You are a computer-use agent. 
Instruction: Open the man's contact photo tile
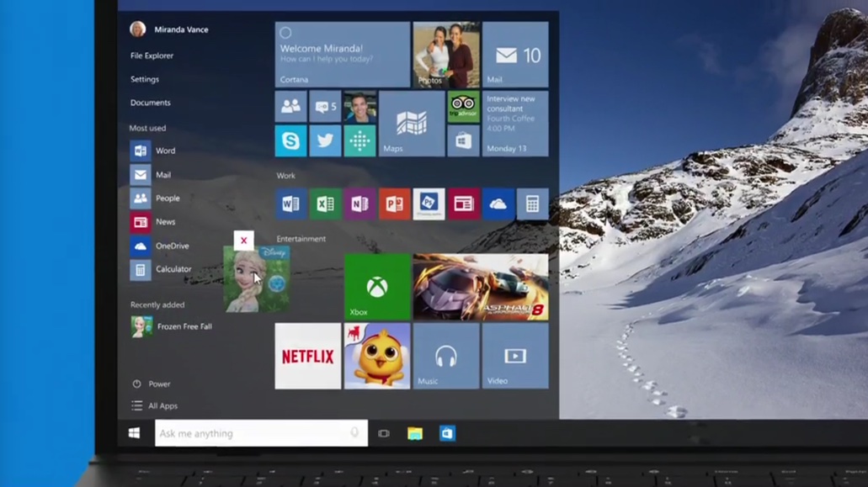(359, 107)
